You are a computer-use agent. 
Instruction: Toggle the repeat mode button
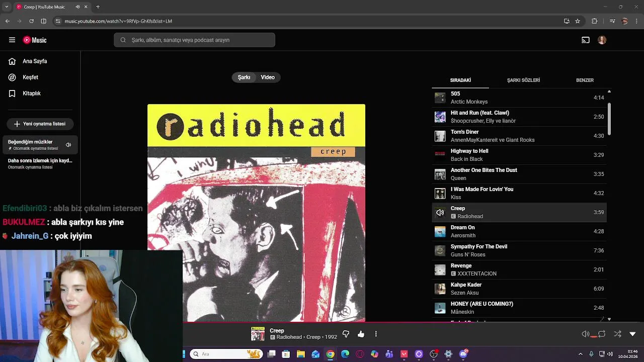[x=602, y=334]
